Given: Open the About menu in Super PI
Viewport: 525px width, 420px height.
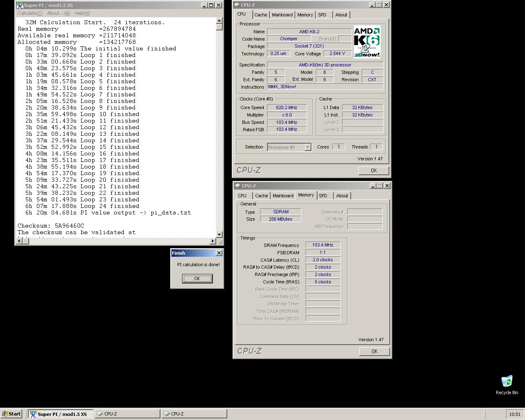Looking at the screenshot, I should tap(59, 13).
